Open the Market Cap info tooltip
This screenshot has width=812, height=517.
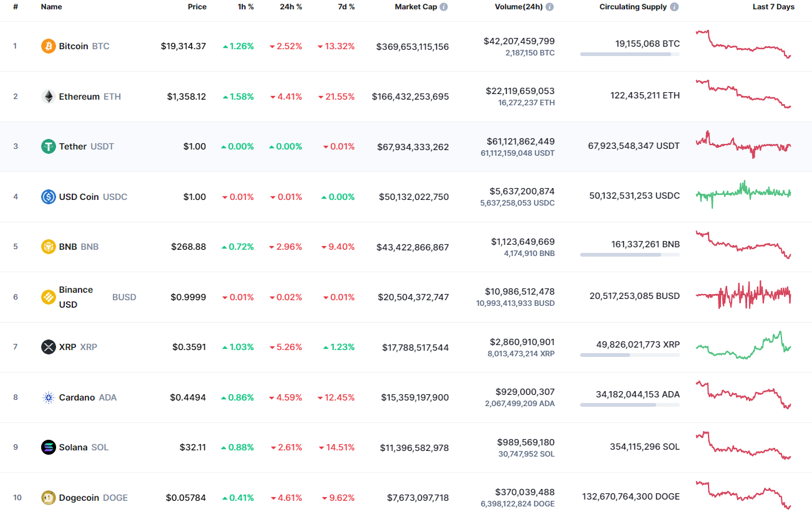[442, 7]
